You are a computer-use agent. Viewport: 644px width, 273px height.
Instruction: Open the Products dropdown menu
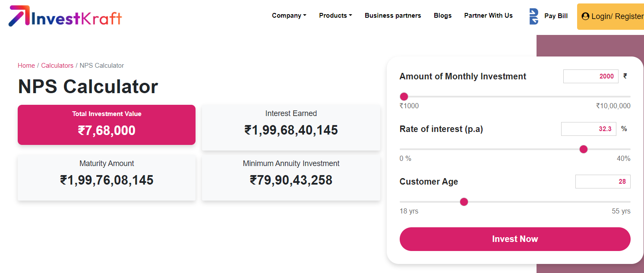[335, 16]
